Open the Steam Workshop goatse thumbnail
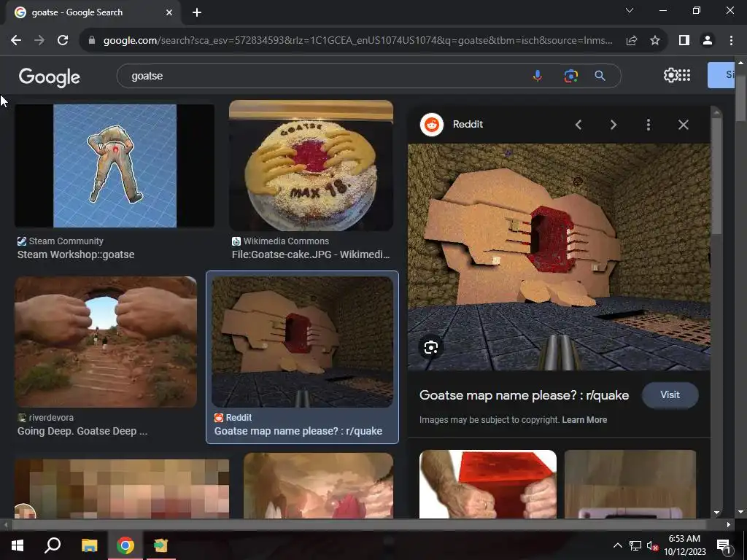The image size is (747, 560). pyautogui.click(x=115, y=166)
